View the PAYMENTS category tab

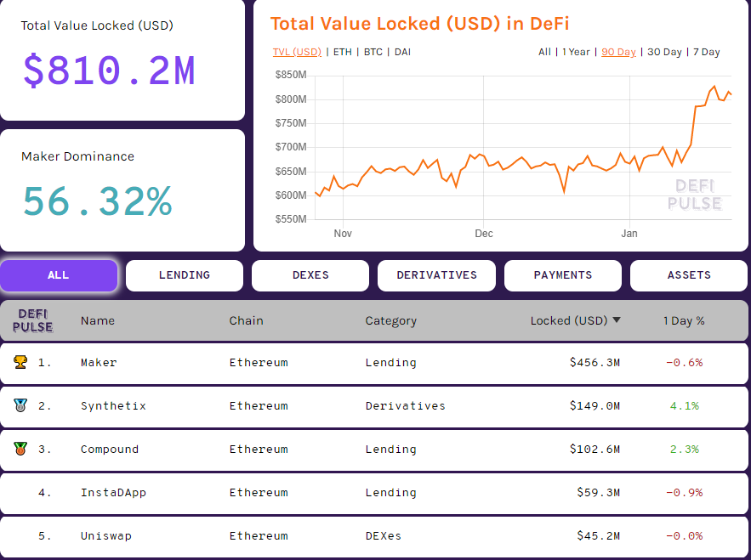coord(562,275)
